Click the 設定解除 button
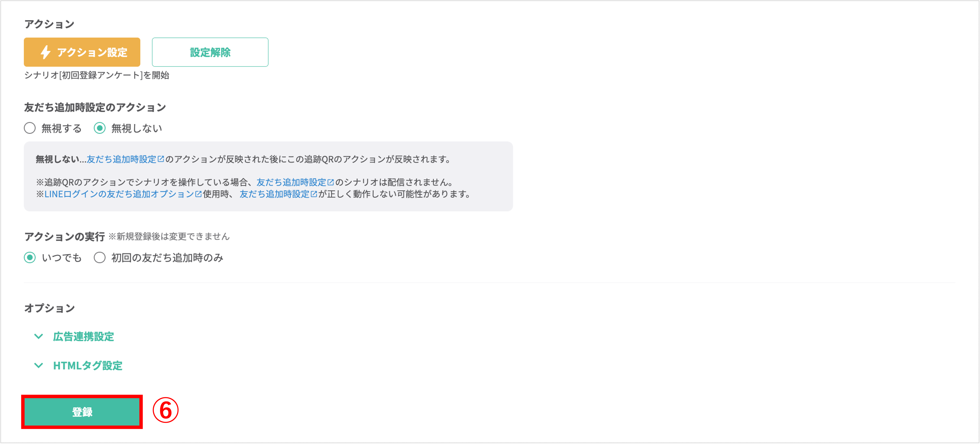 pyautogui.click(x=210, y=52)
